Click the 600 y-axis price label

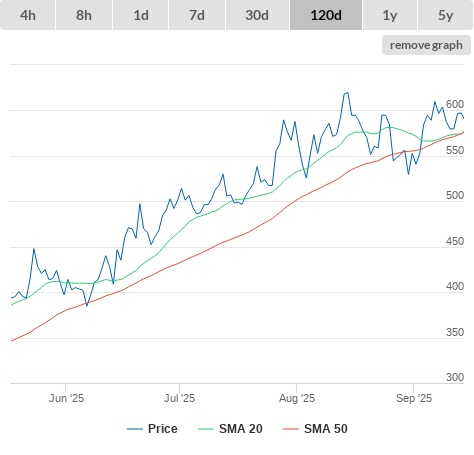455,104
